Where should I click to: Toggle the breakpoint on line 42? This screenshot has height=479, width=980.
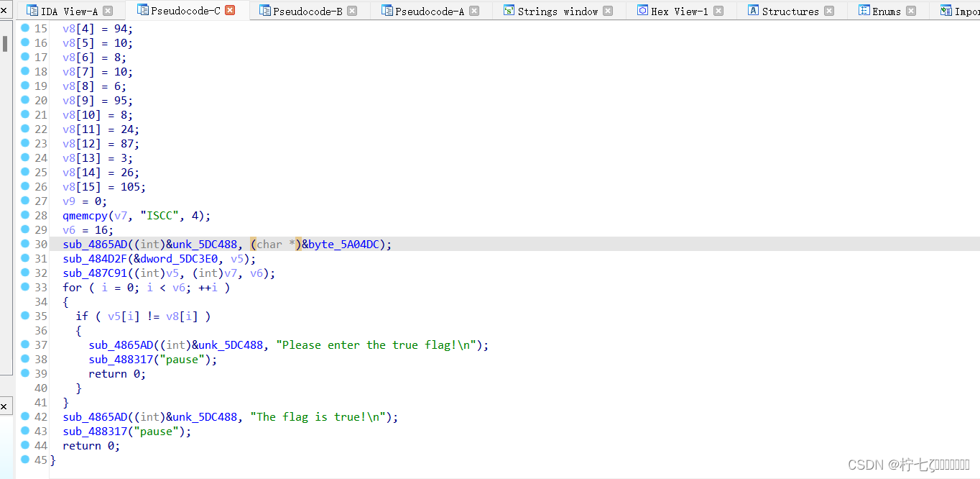pos(25,416)
